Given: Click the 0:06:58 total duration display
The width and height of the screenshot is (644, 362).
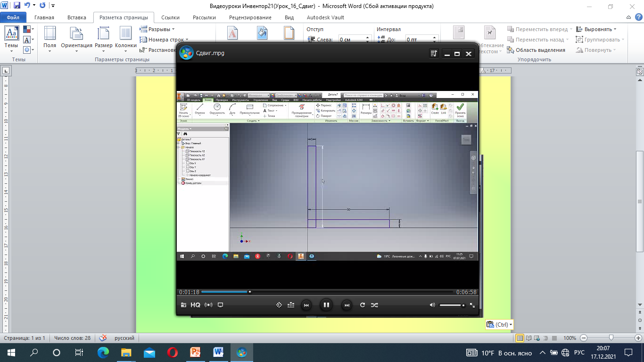Looking at the screenshot, I should (466, 292).
